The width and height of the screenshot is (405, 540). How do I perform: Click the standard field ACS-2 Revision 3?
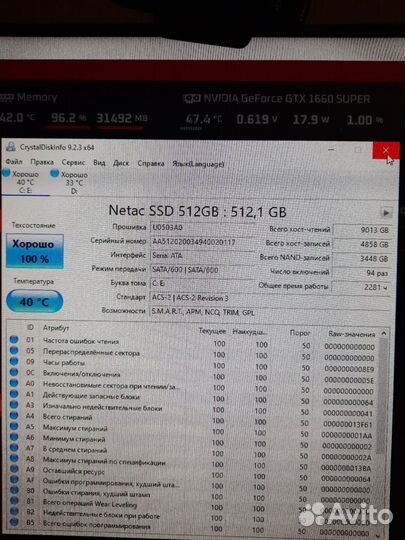(x=269, y=298)
